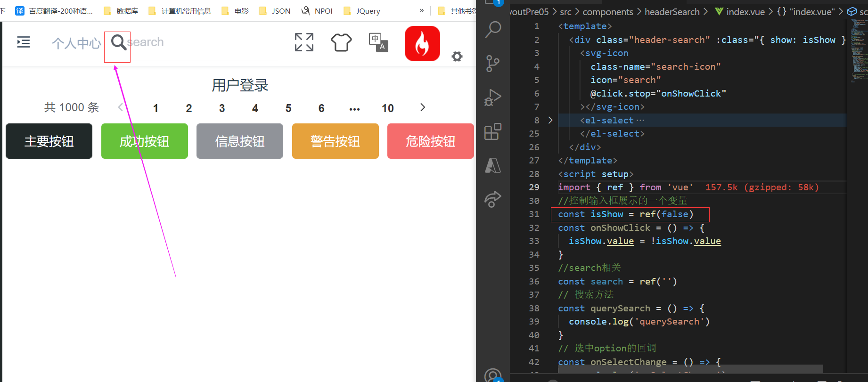Open the Azure icon in activity bar
Image resolution: width=868 pixels, height=382 pixels.
pos(493,165)
